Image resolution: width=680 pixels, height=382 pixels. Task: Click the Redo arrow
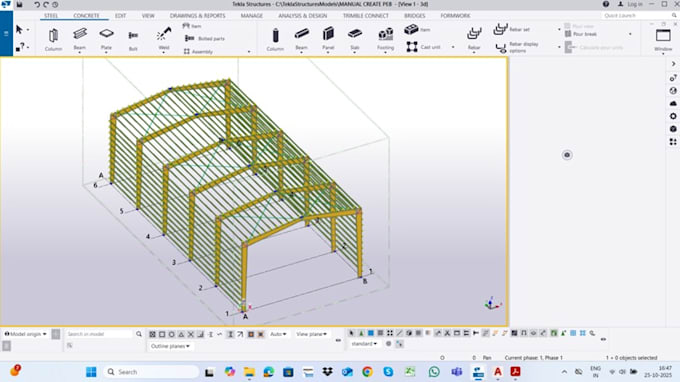pyautogui.click(x=46, y=4)
